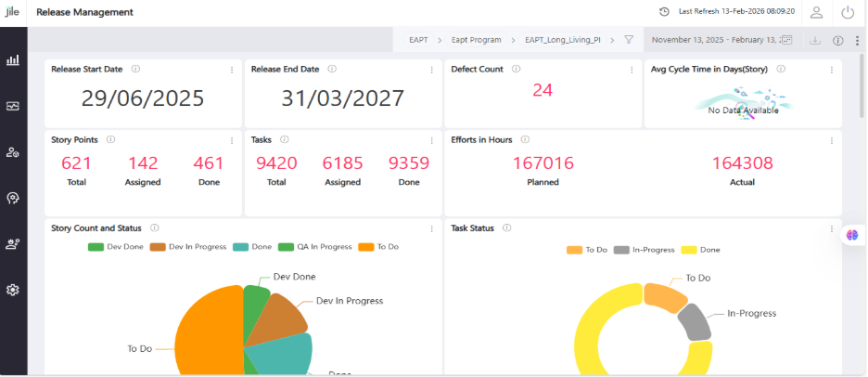Click info icon beside Efforts in Hours

[x=525, y=139]
